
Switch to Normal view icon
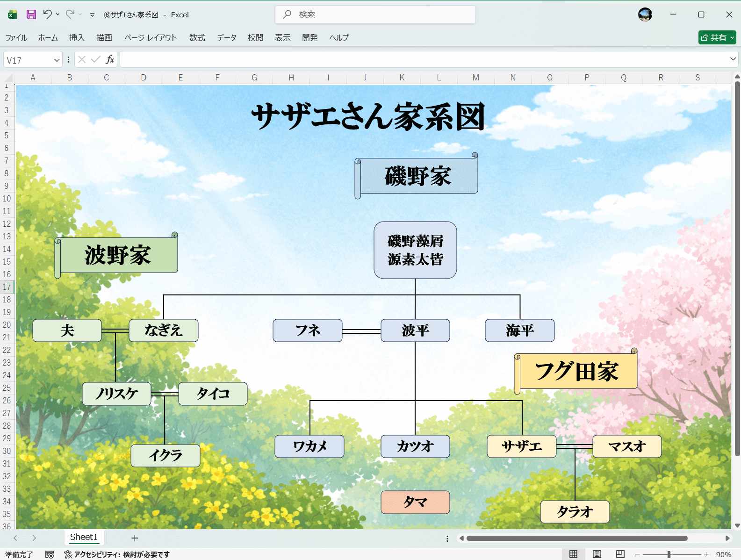click(573, 554)
